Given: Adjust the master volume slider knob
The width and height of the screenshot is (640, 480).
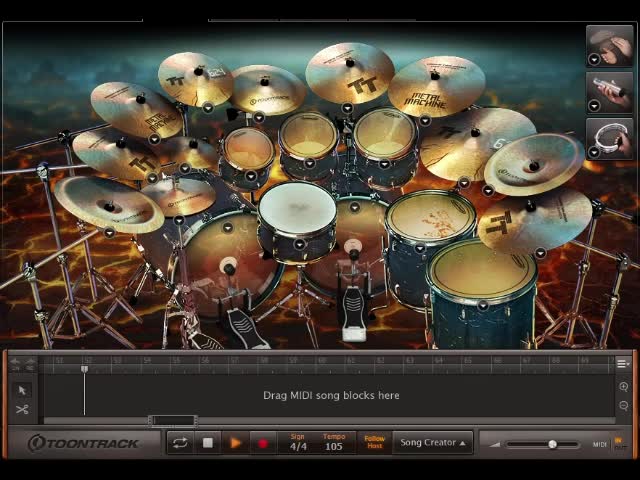Looking at the screenshot, I should click(x=552, y=444).
